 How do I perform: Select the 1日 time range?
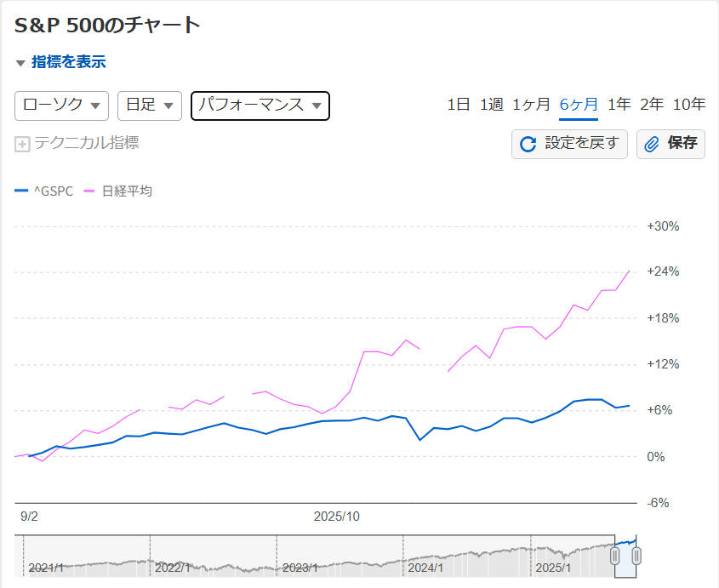(459, 105)
